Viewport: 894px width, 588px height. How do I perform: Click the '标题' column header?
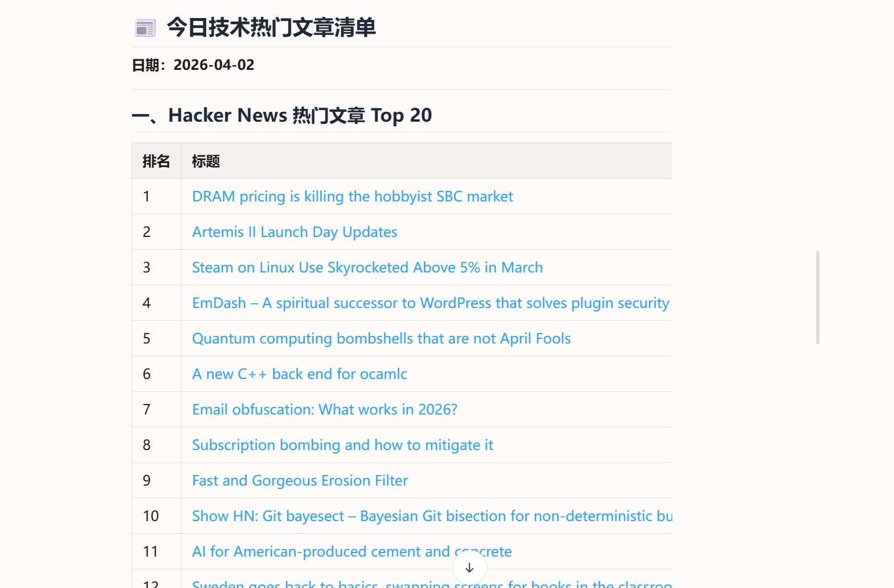point(206,161)
